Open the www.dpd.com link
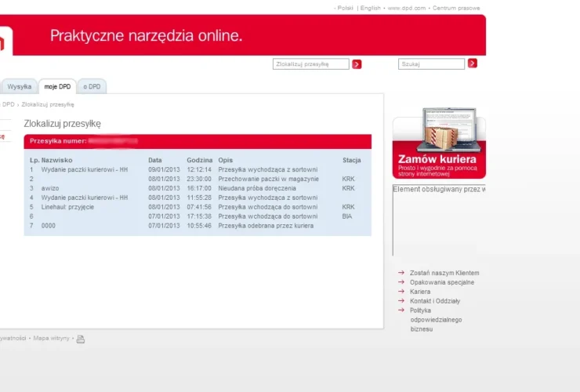580x392 pixels. tap(407, 8)
